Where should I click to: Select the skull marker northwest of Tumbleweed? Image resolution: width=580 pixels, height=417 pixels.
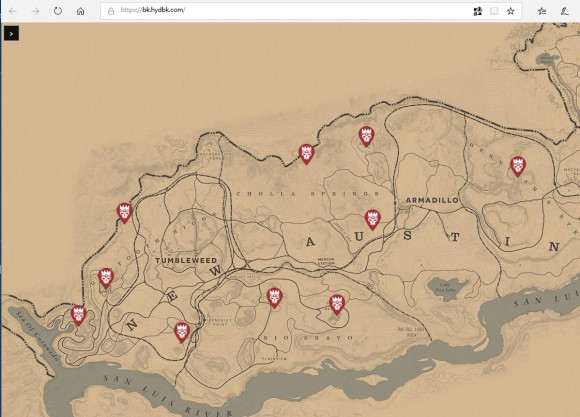click(125, 213)
